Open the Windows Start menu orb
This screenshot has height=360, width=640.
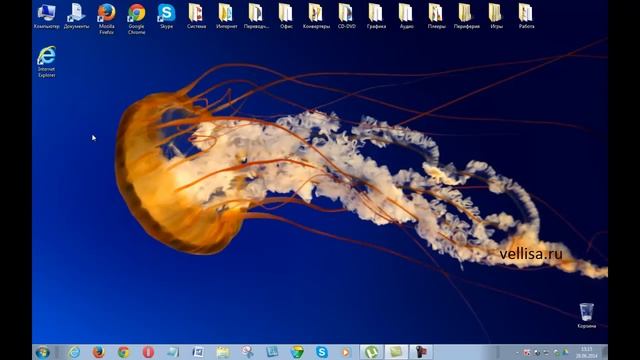42,352
